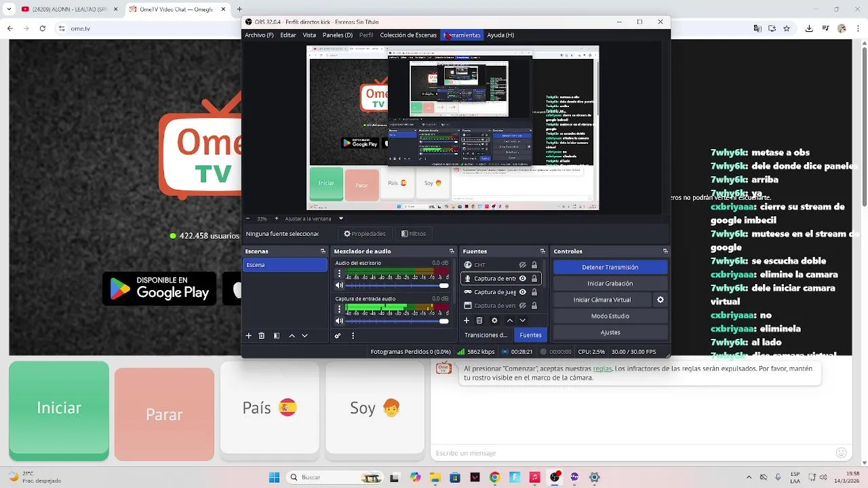
Task: Start virtual camera with Iniciar Cámara Virtual
Action: [x=602, y=300]
